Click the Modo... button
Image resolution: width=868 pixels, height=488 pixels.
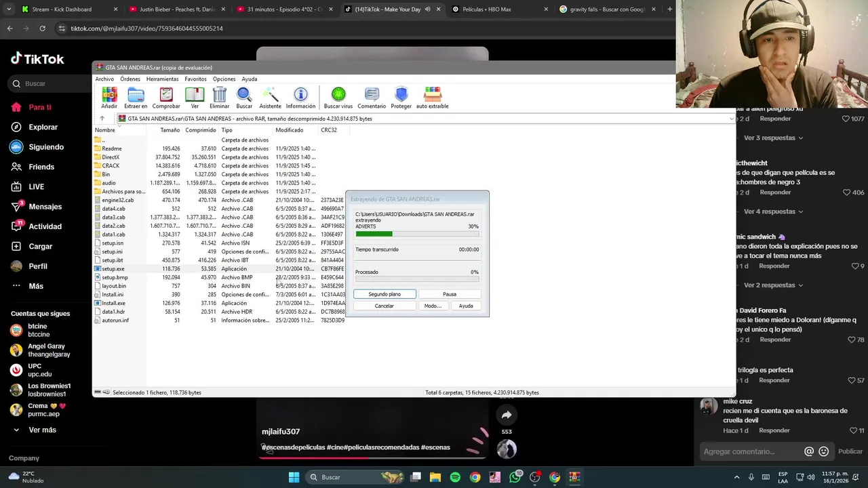433,306
